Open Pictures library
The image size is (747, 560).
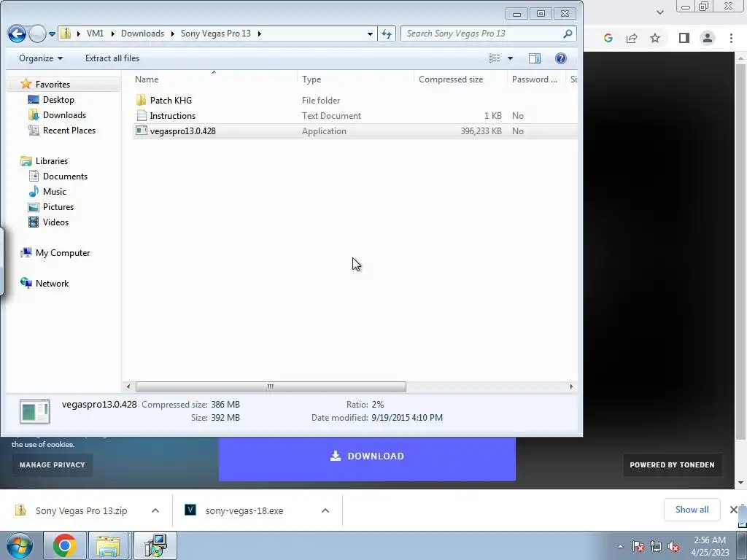pos(58,206)
